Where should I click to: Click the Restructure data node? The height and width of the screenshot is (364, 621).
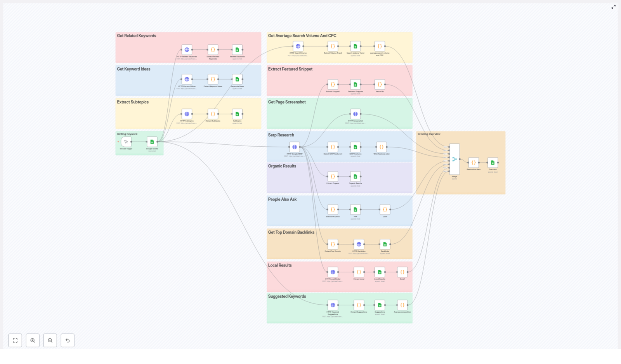pyautogui.click(x=474, y=163)
